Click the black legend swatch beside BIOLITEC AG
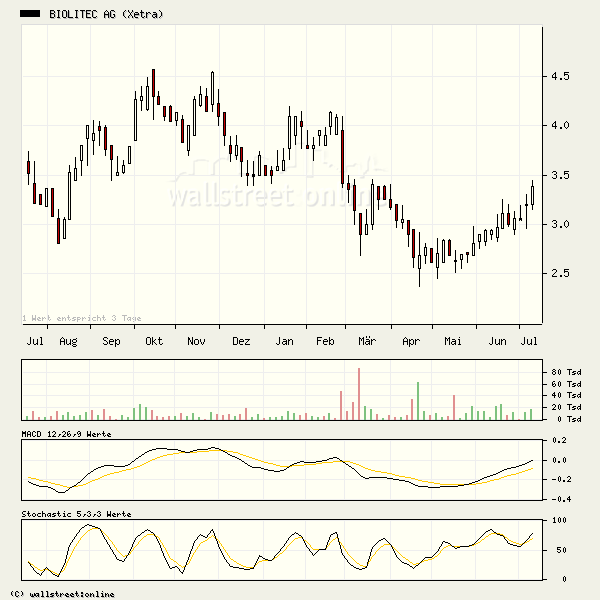600x600 pixels. (x=30, y=14)
